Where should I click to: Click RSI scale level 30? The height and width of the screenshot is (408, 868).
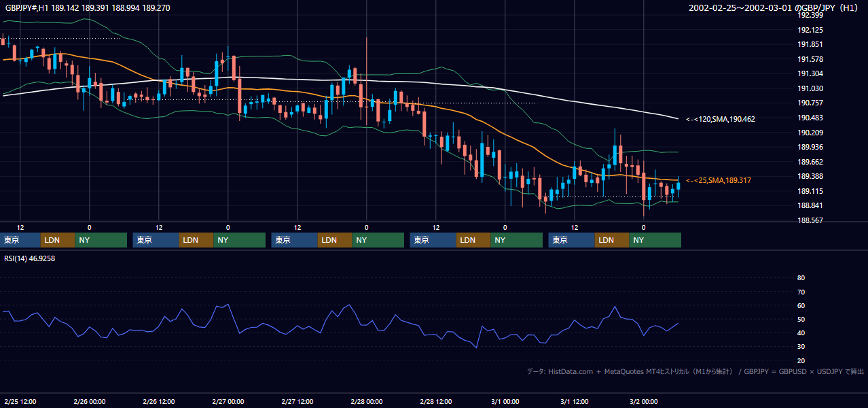tap(801, 347)
